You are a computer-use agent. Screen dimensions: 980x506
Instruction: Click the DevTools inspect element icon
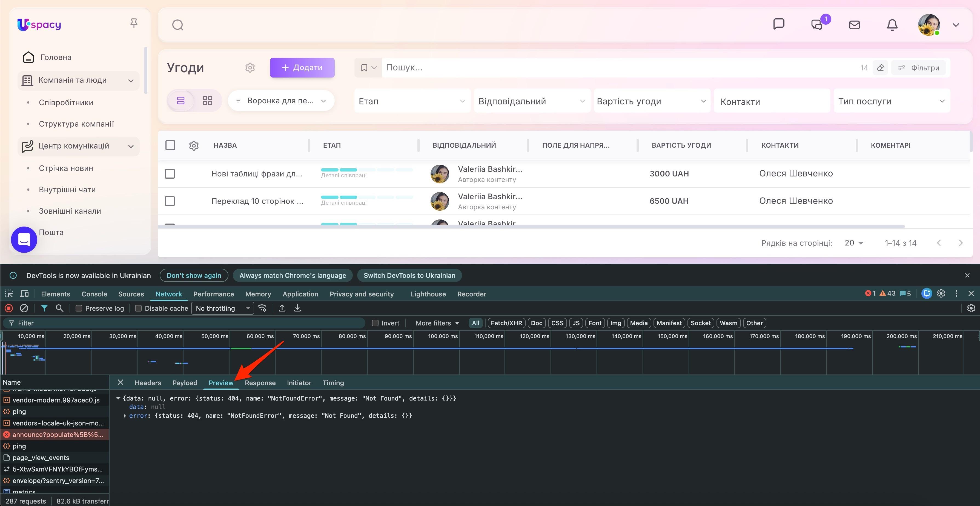(9, 294)
